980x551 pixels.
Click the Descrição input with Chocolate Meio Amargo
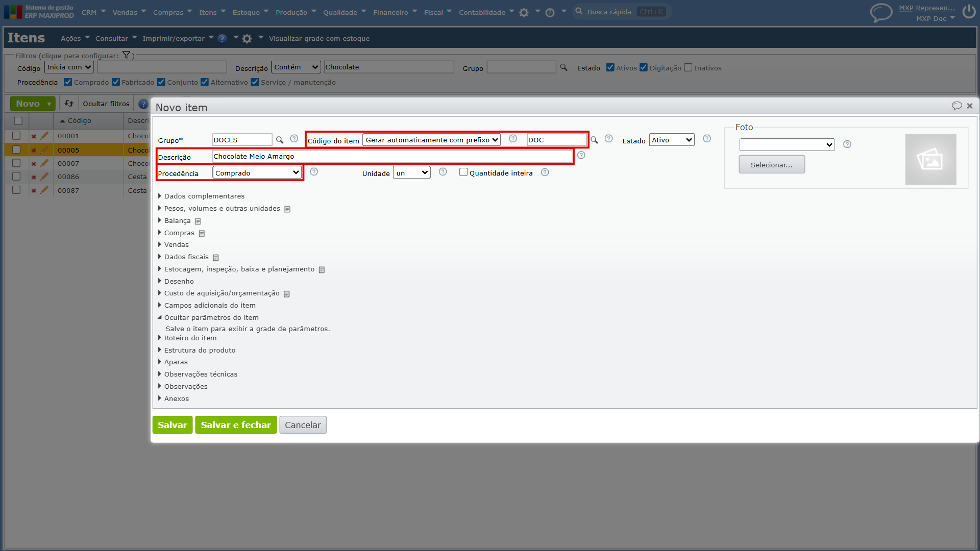click(x=392, y=157)
